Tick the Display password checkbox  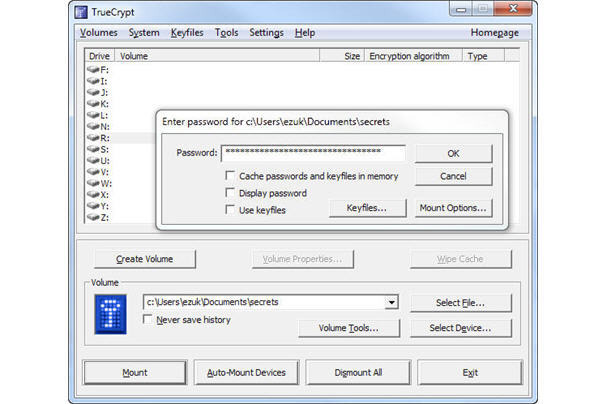tap(230, 193)
